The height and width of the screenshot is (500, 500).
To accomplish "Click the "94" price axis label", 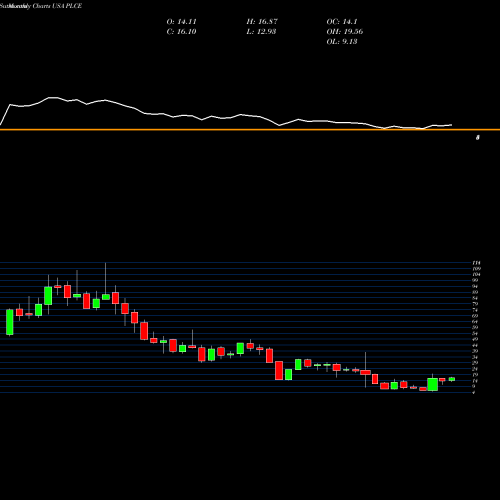I will click(x=475, y=286).
